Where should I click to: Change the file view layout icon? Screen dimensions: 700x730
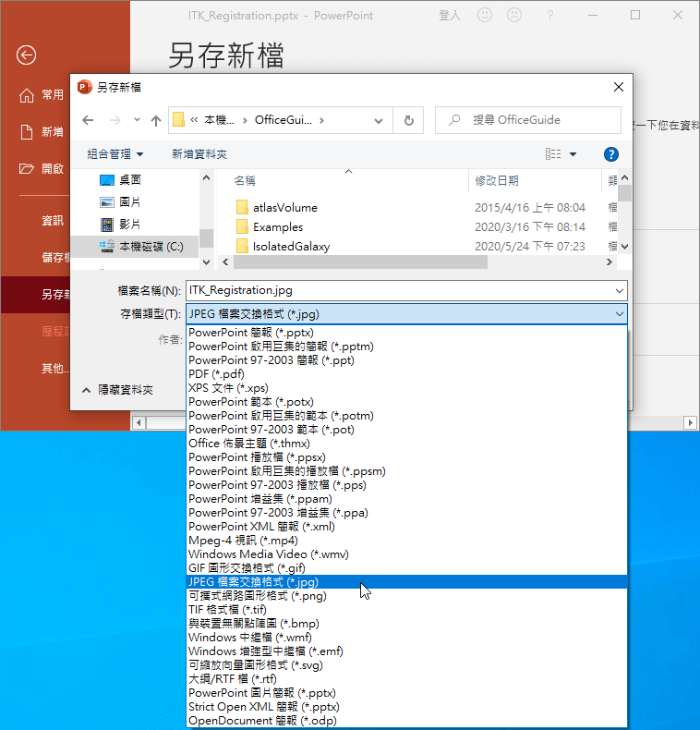pos(553,154)
